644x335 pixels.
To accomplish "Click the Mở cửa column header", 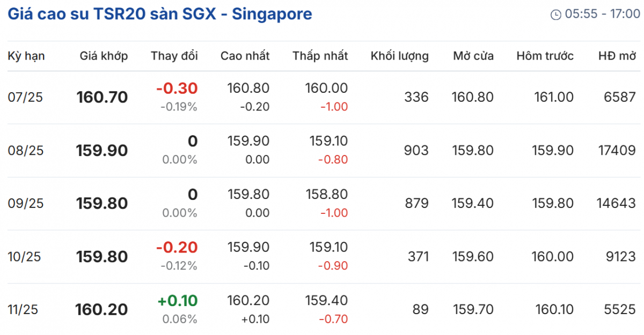I will (473, 56).
